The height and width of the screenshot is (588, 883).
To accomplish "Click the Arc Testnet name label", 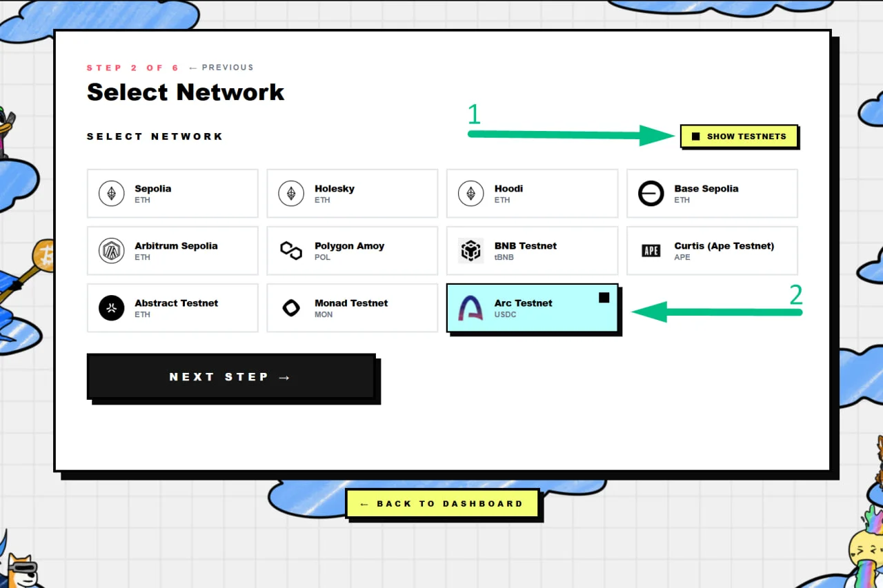I will [x=524, y=303].
